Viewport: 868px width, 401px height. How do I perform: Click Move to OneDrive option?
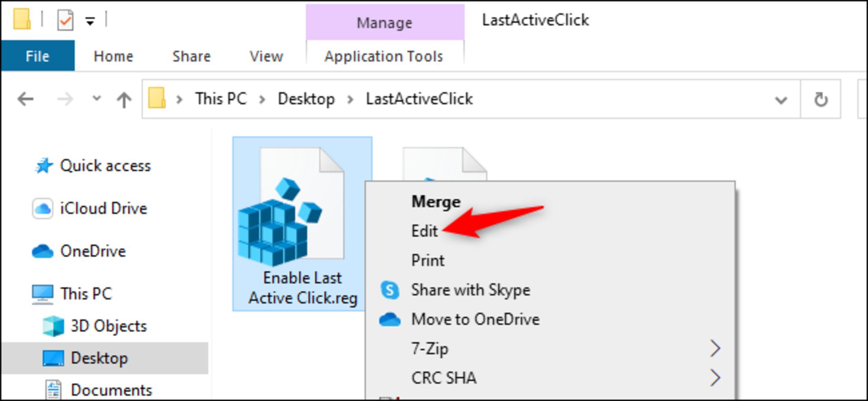475,320
